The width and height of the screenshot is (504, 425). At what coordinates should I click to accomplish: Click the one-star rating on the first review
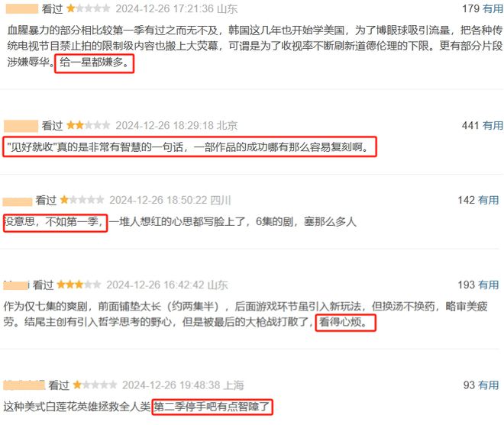pos(89,8)
